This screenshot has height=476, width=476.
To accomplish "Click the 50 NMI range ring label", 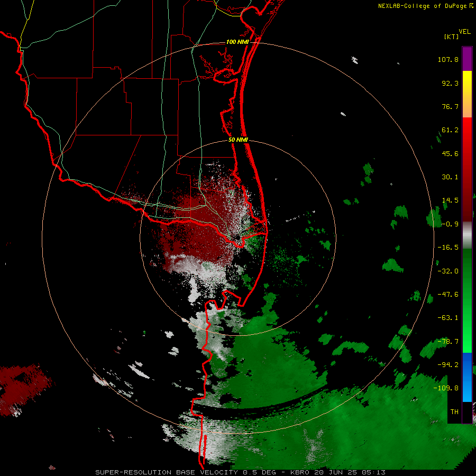I will [239, 140].
